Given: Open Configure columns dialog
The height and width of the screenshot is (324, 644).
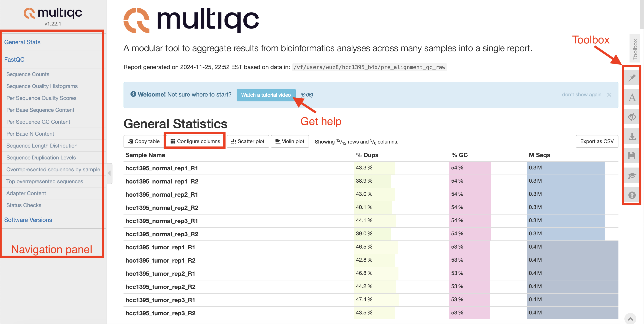Looking at the screenshot, I should (195, 141).
